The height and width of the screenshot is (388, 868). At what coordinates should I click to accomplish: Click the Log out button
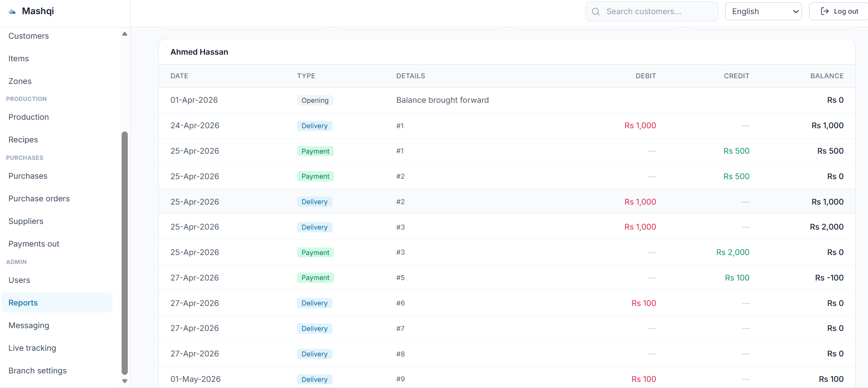tap(839, 11)
